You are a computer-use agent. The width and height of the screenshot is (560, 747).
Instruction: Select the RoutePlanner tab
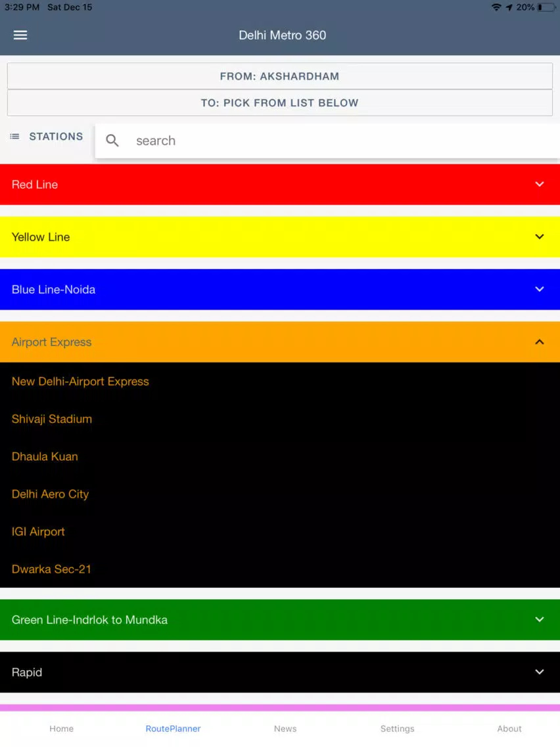[173, 729]
